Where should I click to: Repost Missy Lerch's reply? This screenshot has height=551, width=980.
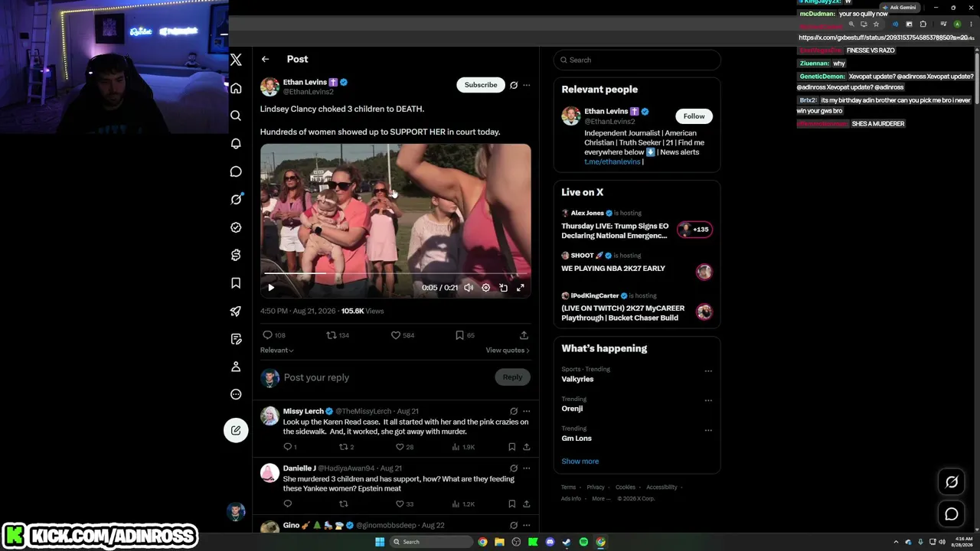[346, 447]
